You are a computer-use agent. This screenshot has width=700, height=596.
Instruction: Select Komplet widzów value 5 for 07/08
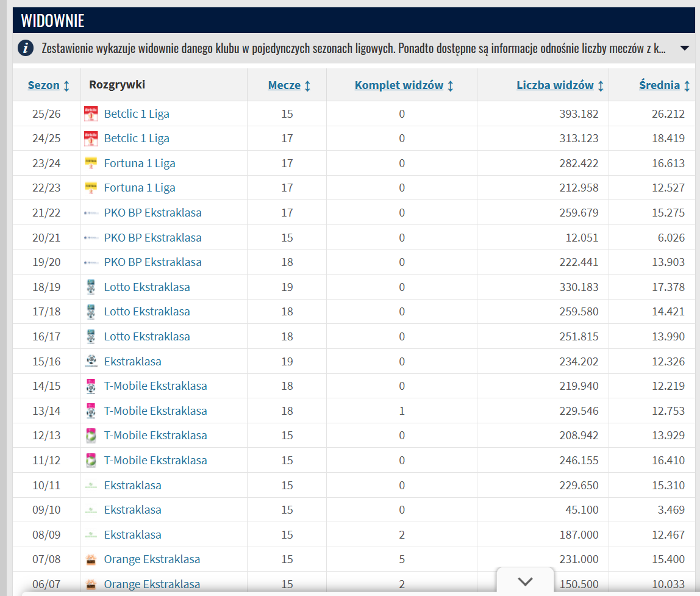tap(402, 559)
